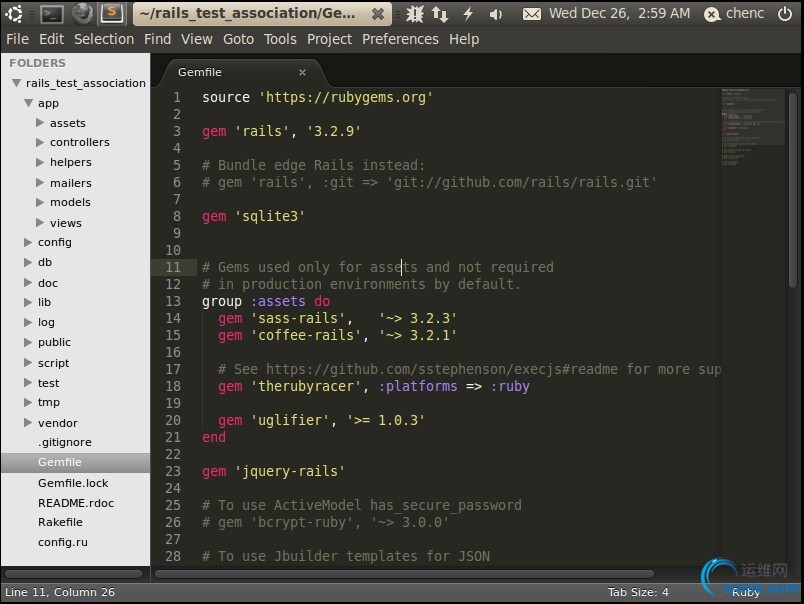Expand the vendor folder in sidebar
804x604 pixels.
pyautogui.click(x=28, y=423)
